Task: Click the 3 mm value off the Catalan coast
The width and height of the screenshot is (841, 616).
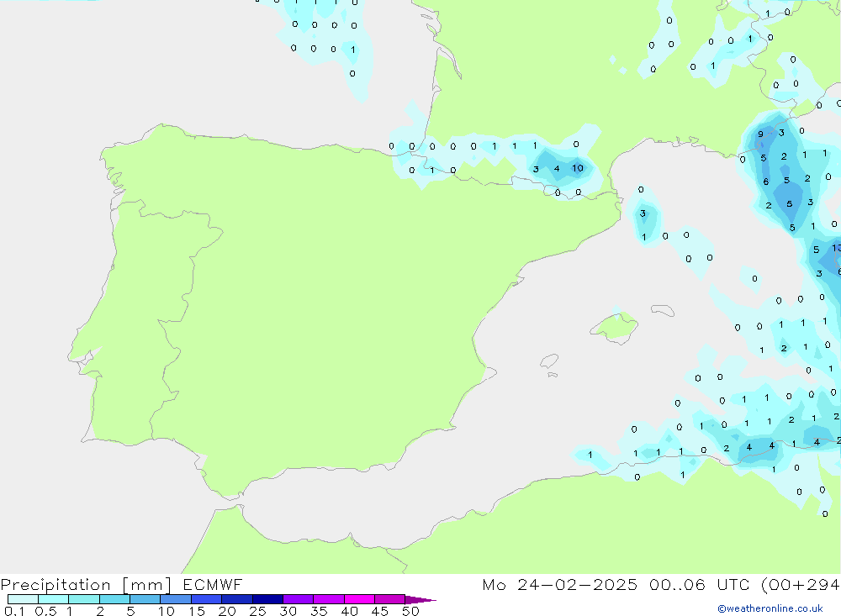Action: coord(643,213)
